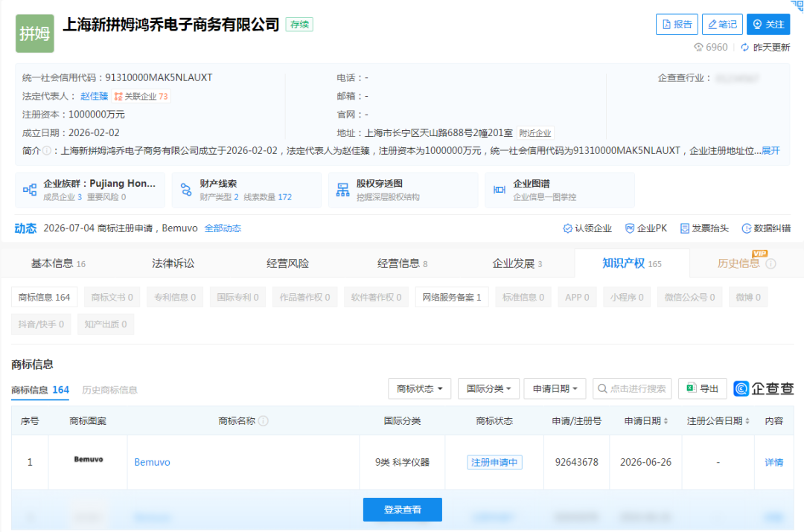Viewport: 804px width, 532px height.
Task: Click application number 92643678
Action: click(576, 462)
